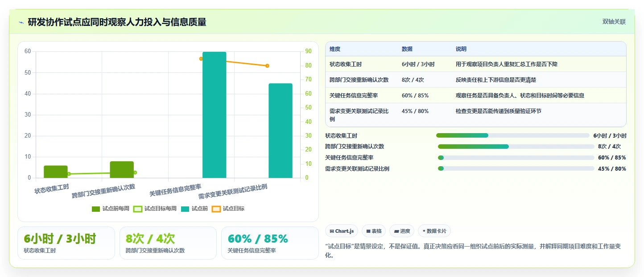Click x-axis label 需求变更关联测试记录比例
The height and width of the screenshot is (277, 644).
(232, 192)
